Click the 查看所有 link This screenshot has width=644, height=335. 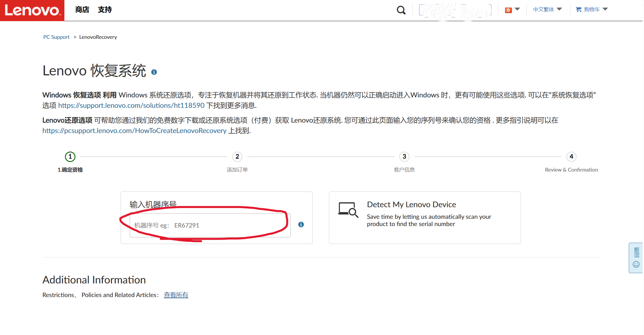176,295
